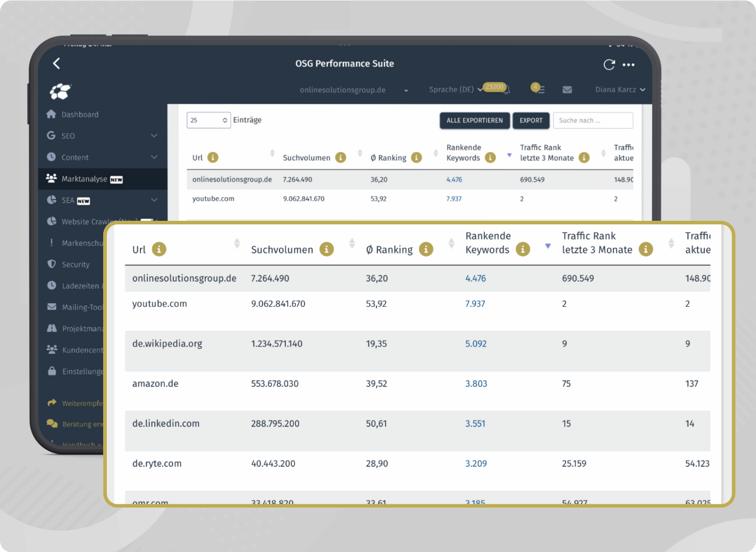Click the ALLE EXPORTIEREN button

(475, 121)
